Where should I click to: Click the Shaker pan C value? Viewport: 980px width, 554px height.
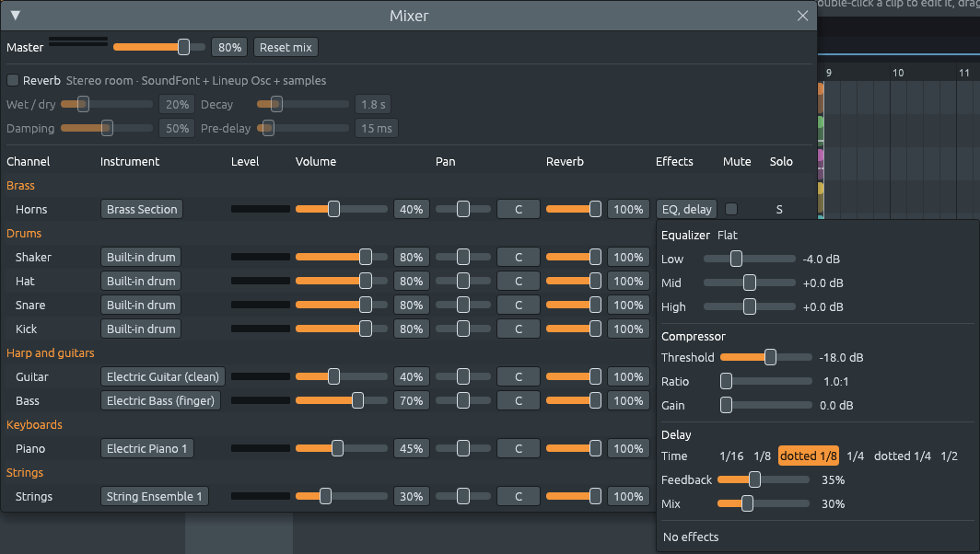[x=519, y=258]
